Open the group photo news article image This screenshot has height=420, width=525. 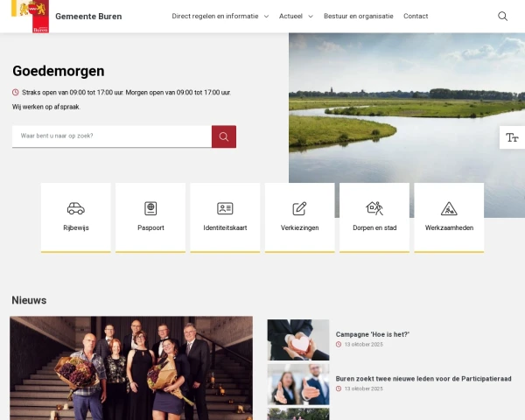pos(131,368)
